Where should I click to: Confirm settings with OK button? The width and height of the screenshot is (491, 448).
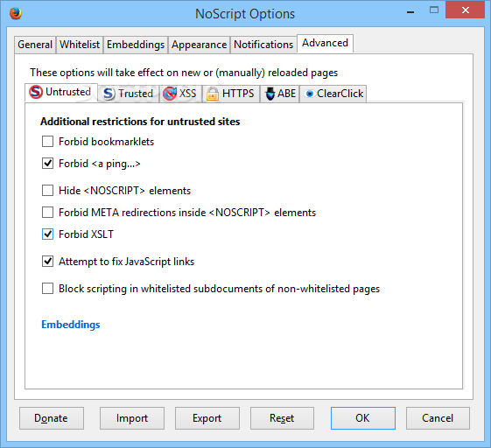coord(363,418)
